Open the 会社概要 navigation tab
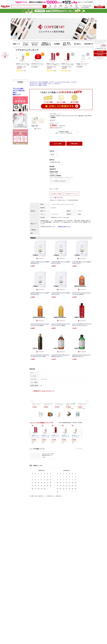Screen dimensions: 107x644 point(57,44)
